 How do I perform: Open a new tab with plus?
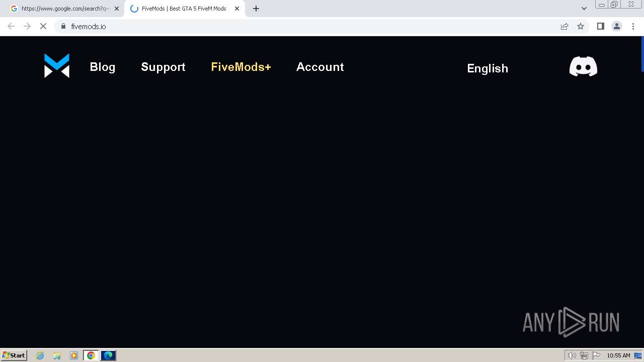tap(256, 9)
